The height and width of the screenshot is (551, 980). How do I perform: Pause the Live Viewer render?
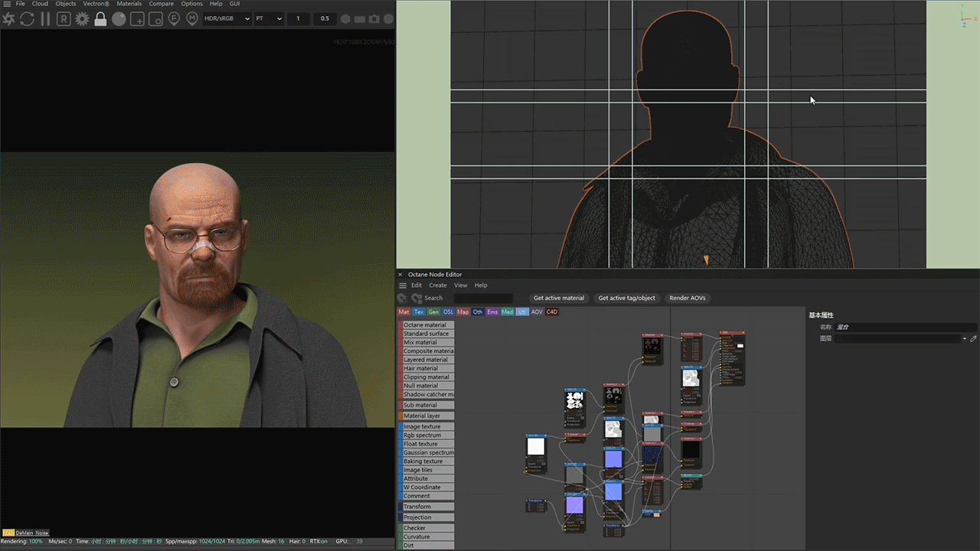click(45, 18)
